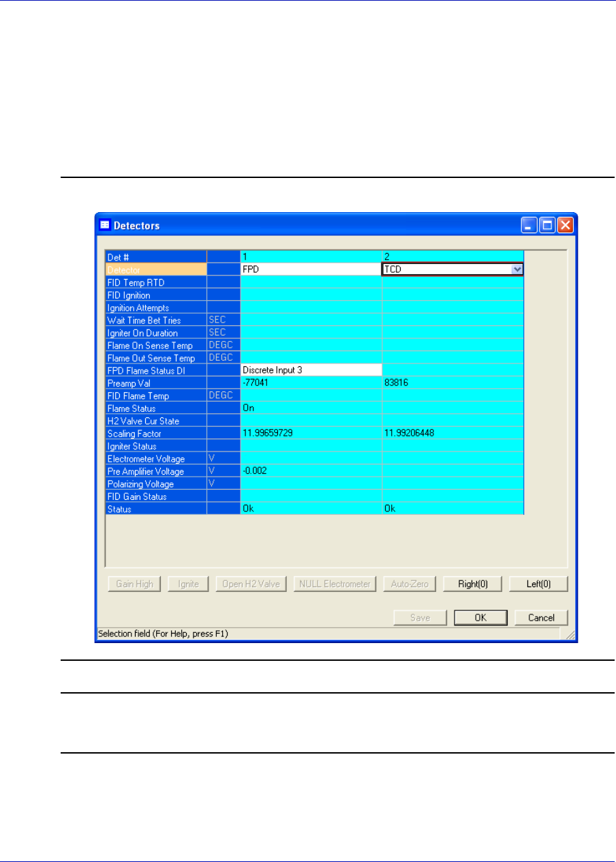Click the FID Temp RTD row label
This screenshot has height=862, width=616.
(x=155, y=282)
